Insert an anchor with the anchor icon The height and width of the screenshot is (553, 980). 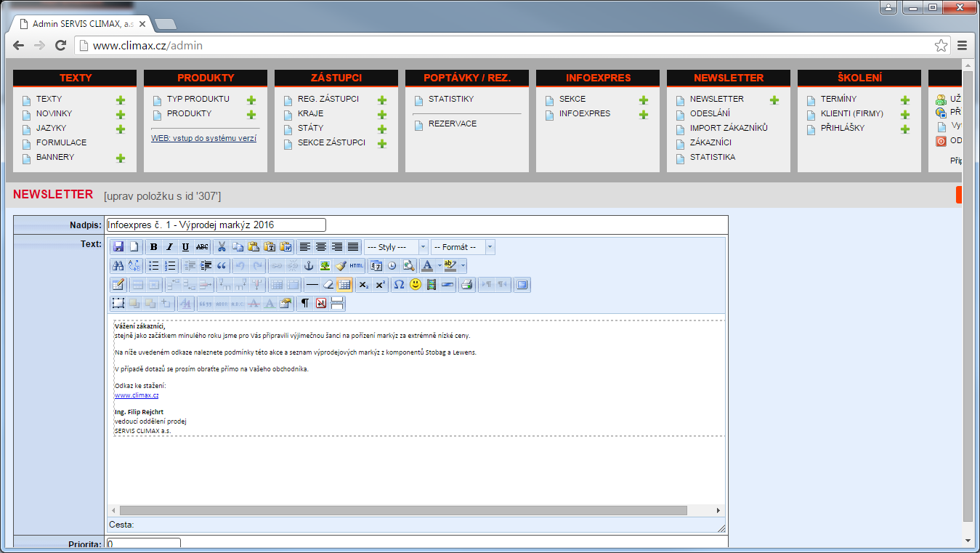point(309,266)
